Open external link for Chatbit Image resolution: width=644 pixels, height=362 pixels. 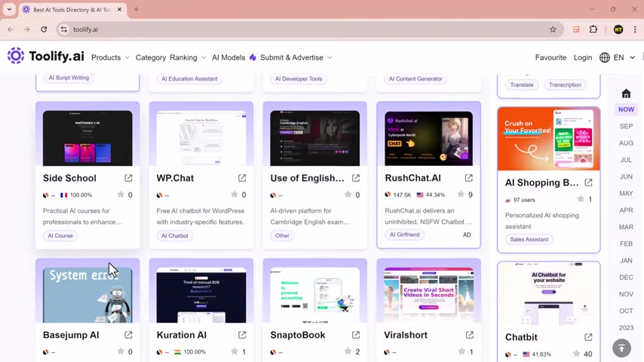point(588,337)
